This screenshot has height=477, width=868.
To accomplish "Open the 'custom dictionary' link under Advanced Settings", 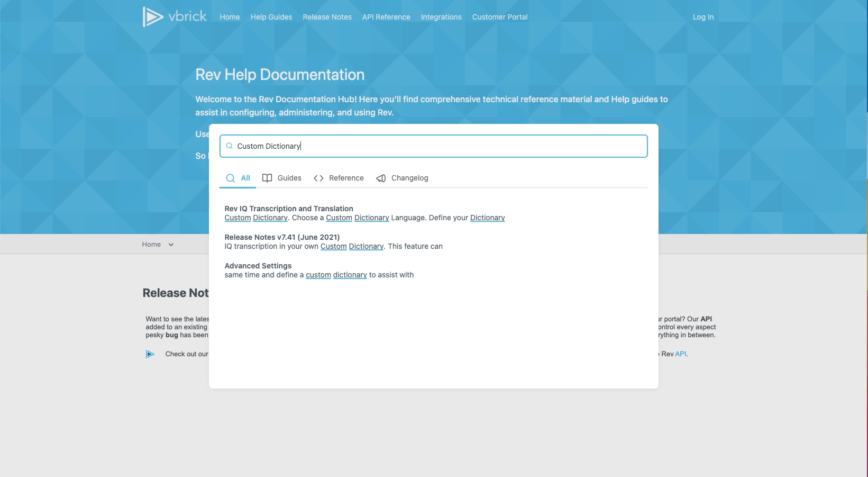I will click(334, 275).
